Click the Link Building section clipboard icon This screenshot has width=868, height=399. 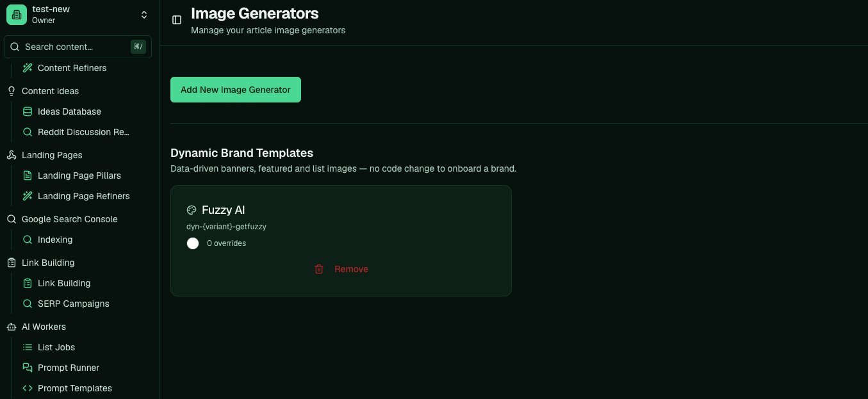[12, 263]
